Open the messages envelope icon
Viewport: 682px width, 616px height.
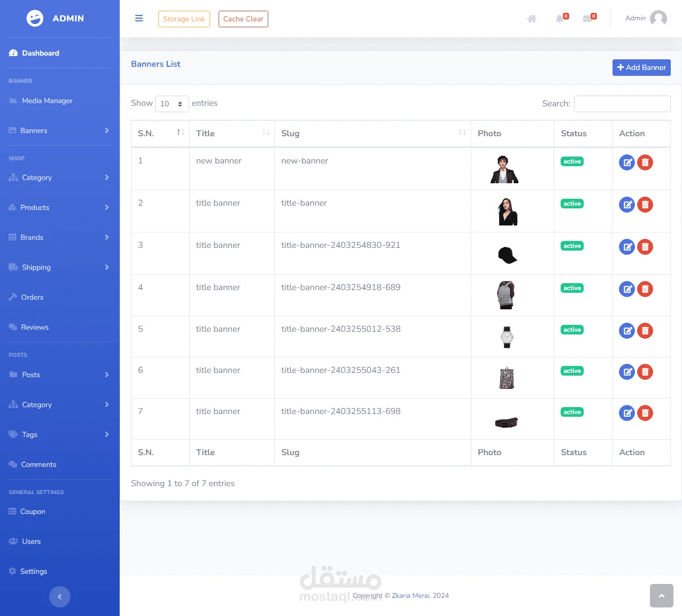[x=587, y=19]
